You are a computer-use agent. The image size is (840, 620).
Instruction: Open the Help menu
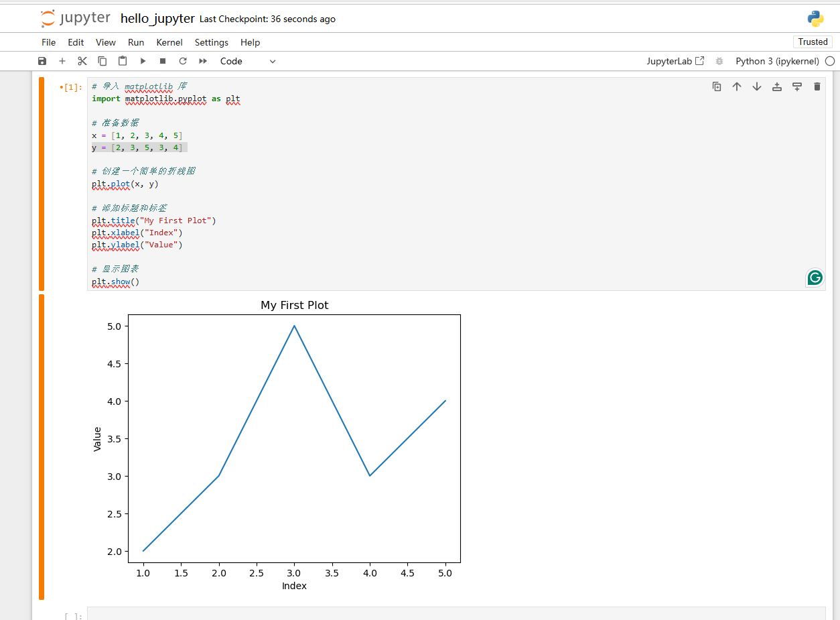point(250,42)
